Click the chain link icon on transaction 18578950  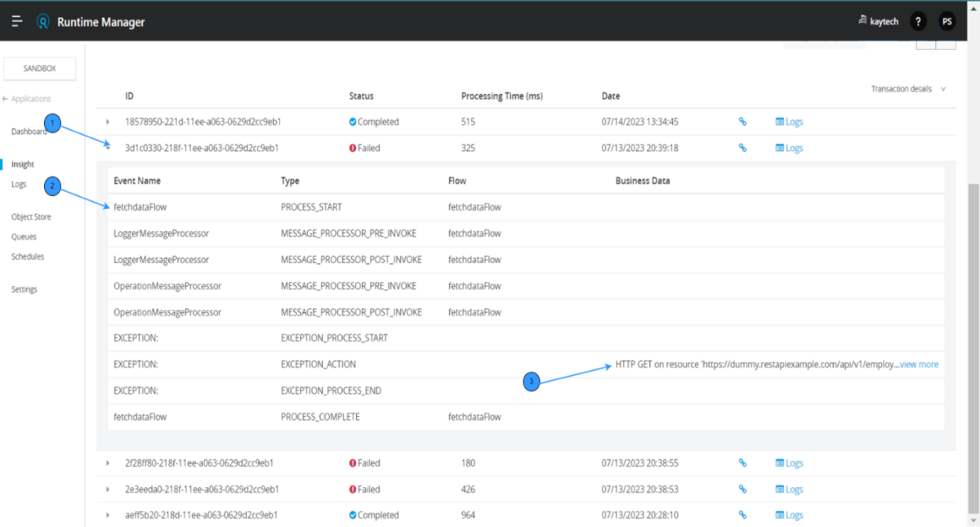coord(742,121)
